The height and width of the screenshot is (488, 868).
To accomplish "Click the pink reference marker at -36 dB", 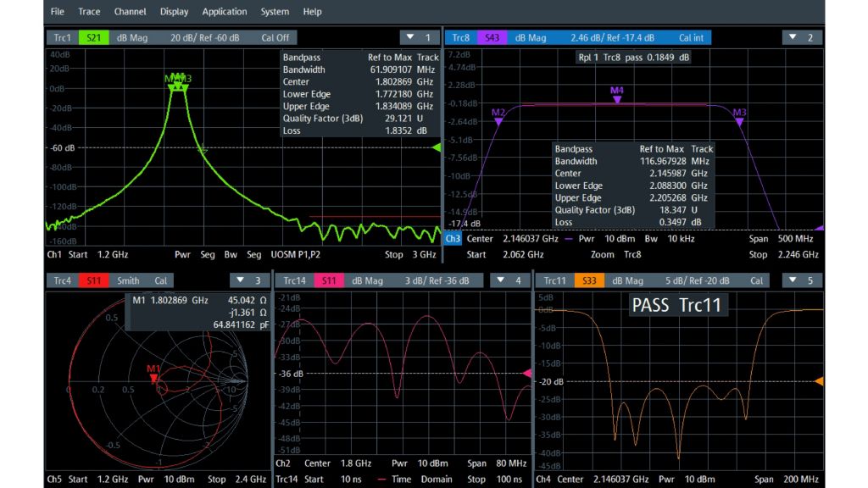I will point(527,373).
